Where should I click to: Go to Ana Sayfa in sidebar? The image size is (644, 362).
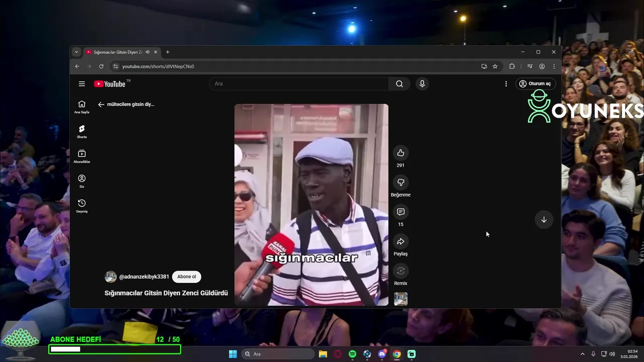pyautogui.click(x=82, y=107)
